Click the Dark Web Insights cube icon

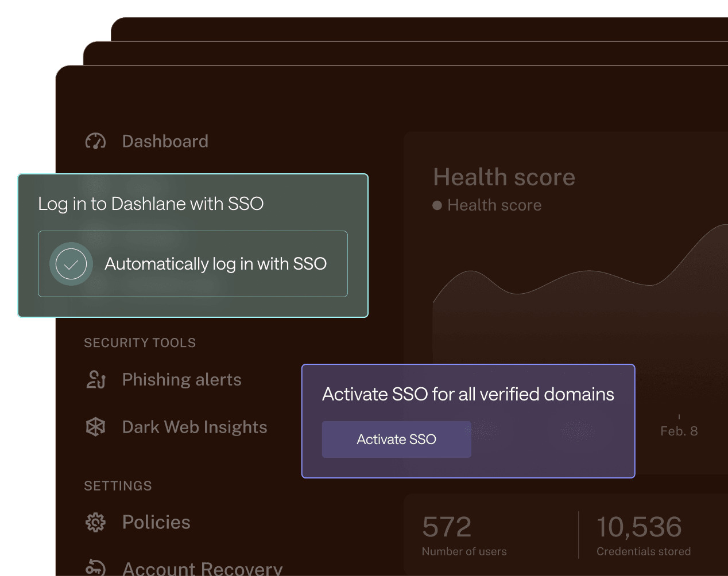coord(95,427)
